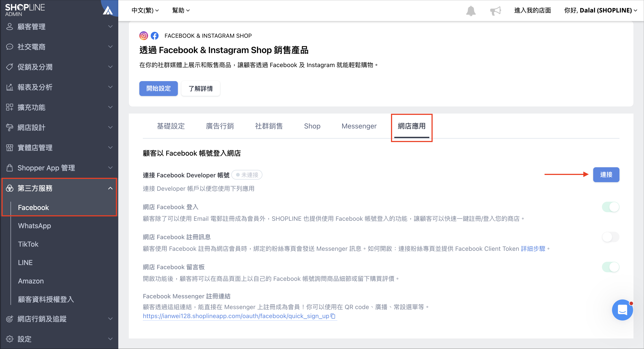The height and width of the screenshot is (349, 644).
Task: Click the 未連接 status badge
Action: coord(247,175)
